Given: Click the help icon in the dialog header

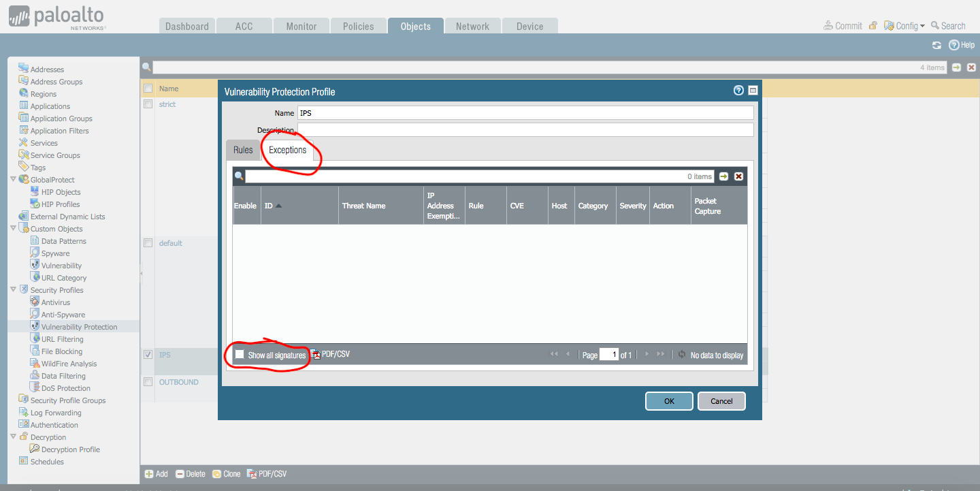Looking at the screenshot, I should 738,91.
